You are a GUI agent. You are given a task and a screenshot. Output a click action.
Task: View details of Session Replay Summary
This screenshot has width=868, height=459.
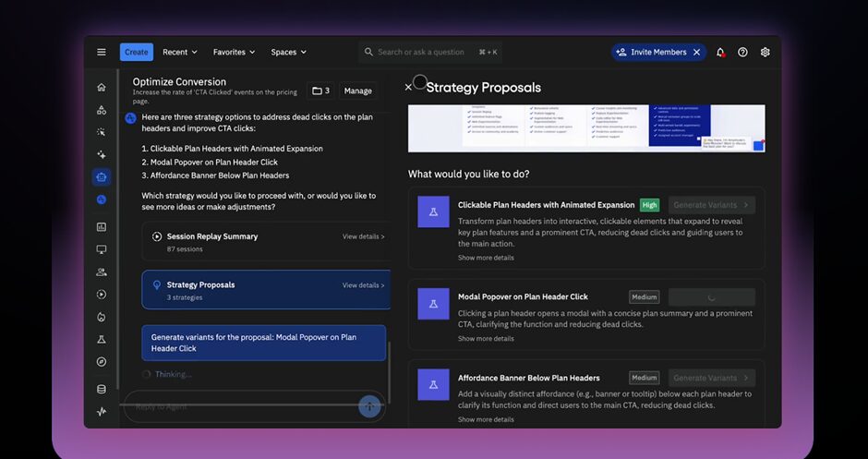(x=363, y=236)
